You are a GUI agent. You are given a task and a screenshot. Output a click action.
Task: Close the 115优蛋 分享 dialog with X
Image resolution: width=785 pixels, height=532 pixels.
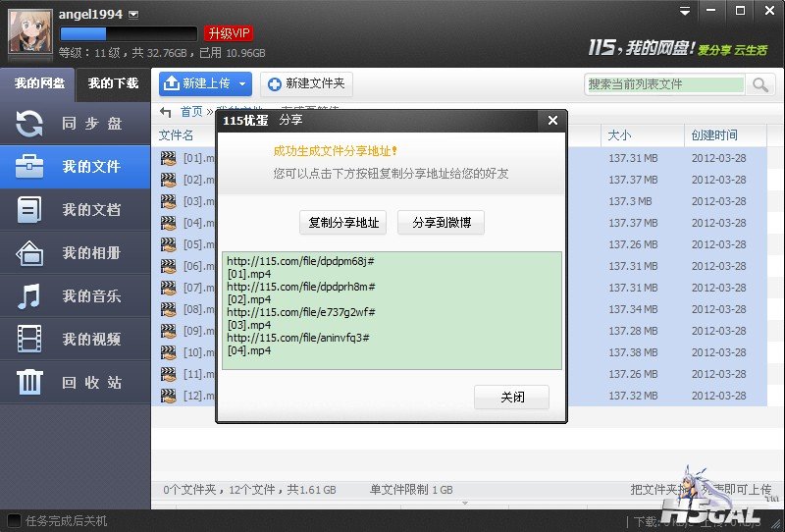(x=552, y=120)
